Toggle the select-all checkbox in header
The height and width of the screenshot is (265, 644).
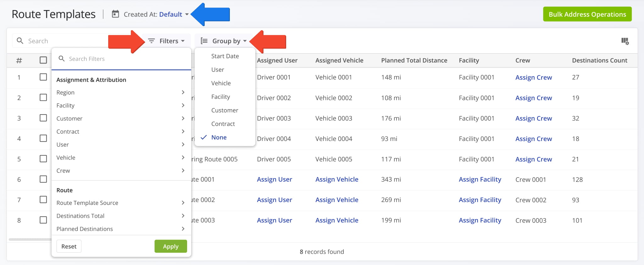click(x=43, y=60)
